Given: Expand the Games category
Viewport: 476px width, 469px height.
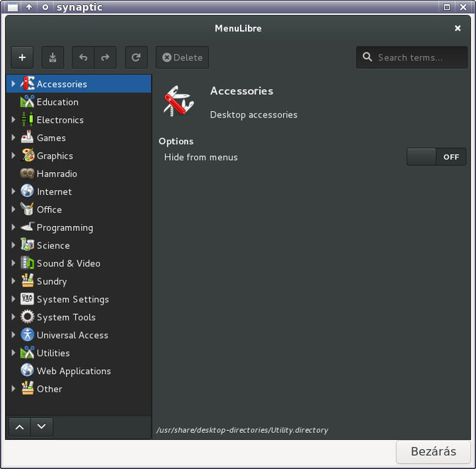Looking at the screenshot, I should (13, 137).
